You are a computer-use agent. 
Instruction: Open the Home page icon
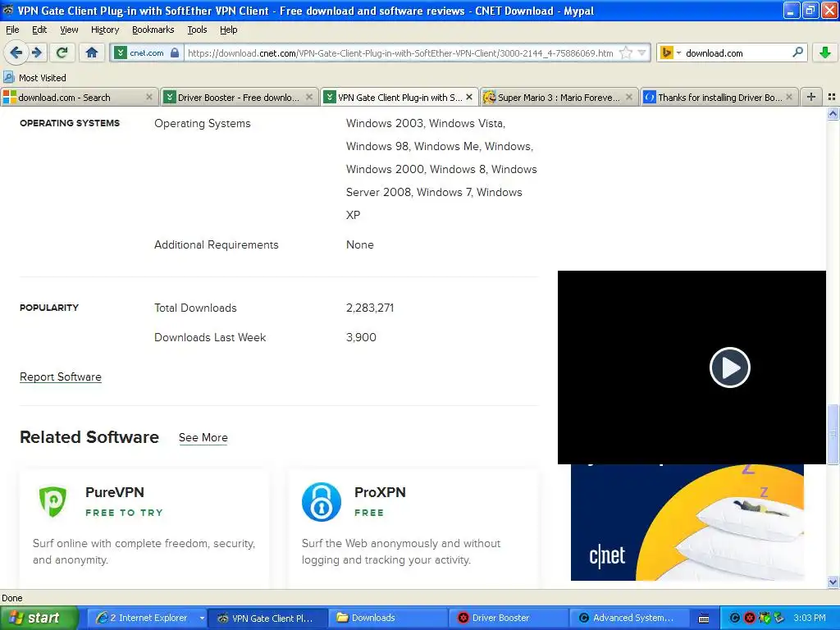[92, 52]
